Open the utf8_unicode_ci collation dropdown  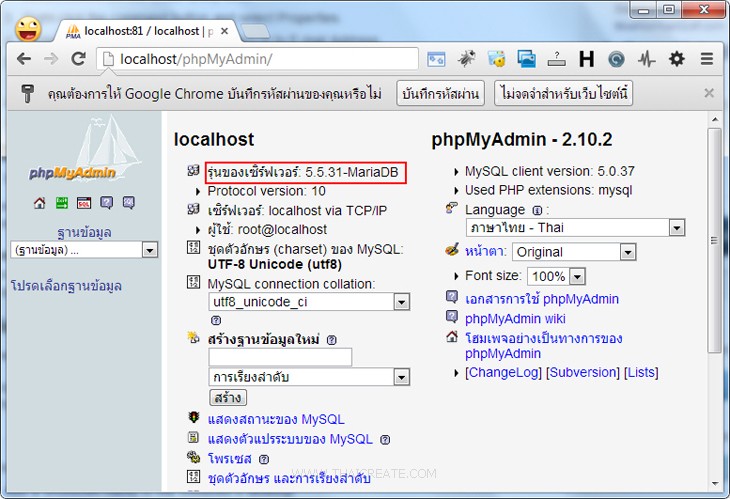pyautogui.click(x=309, y=302)
